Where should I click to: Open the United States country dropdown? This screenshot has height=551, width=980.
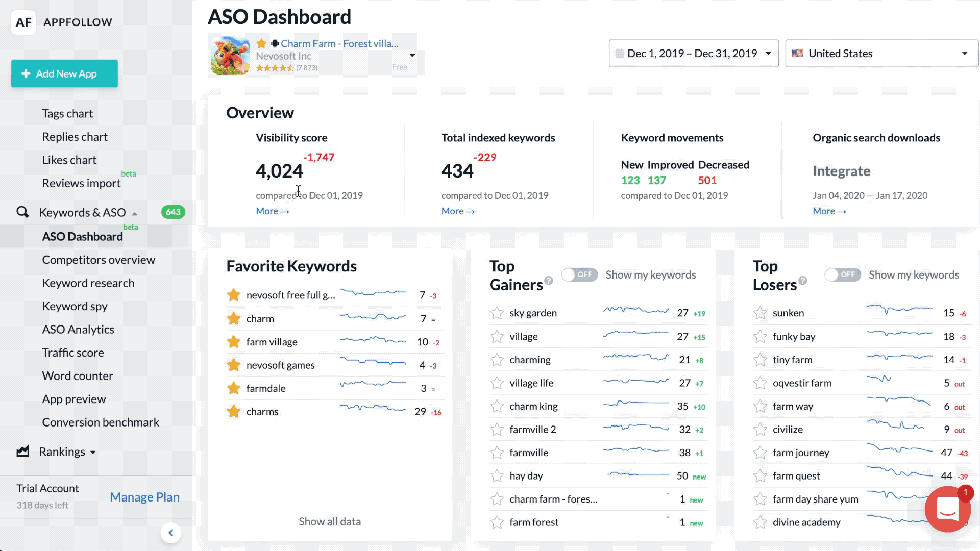881,54
